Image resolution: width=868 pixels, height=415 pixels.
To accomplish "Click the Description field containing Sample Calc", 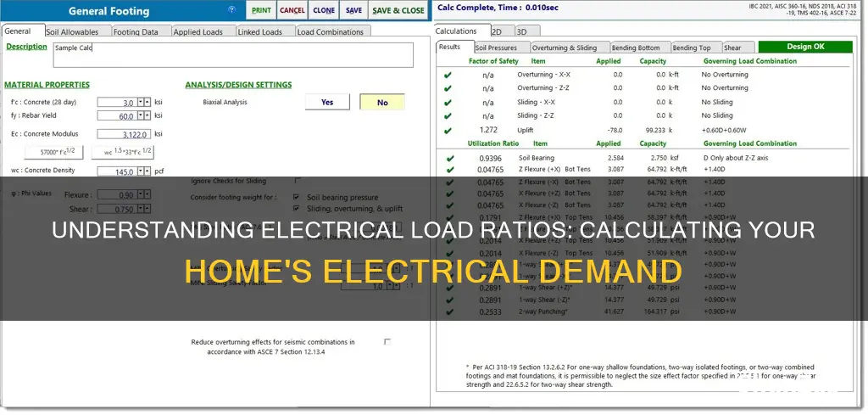I will tap(233, 55).
